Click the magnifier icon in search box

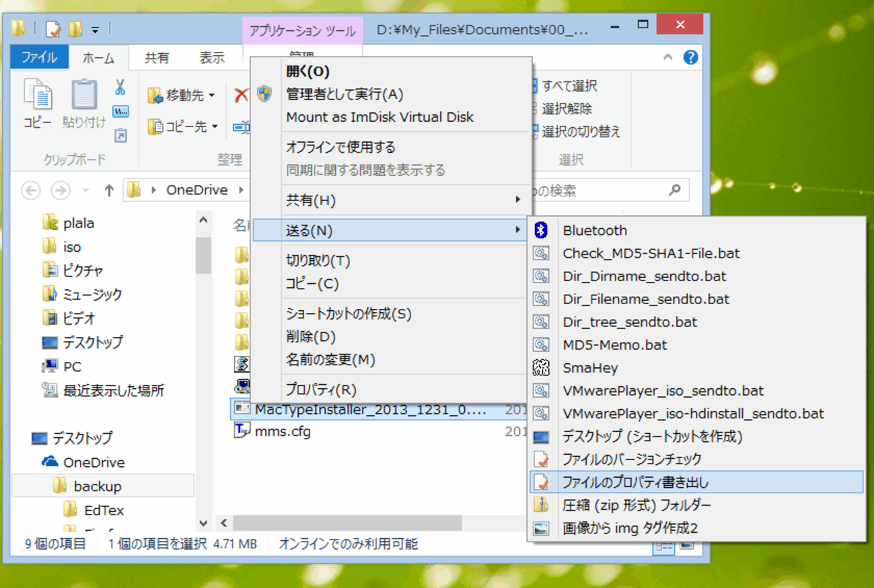(x=674, y=190)
